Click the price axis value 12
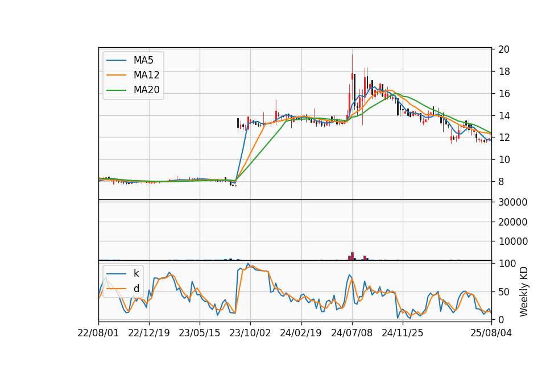The height and width of the screenshot is (392, 546). click(504, 137)
